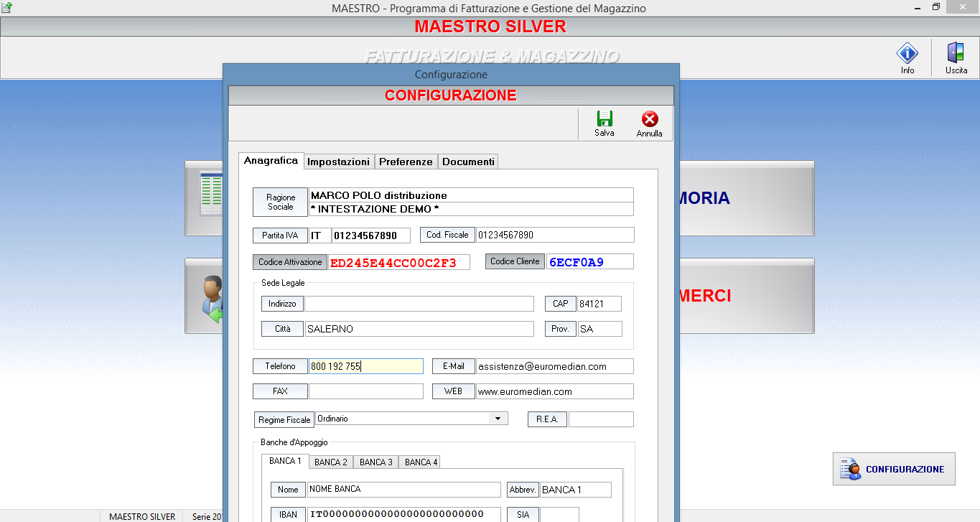Image resolution: width=980 pixels, height=522 pixels.
Task: Click the Città label button
Action: [x=282, y=329]
